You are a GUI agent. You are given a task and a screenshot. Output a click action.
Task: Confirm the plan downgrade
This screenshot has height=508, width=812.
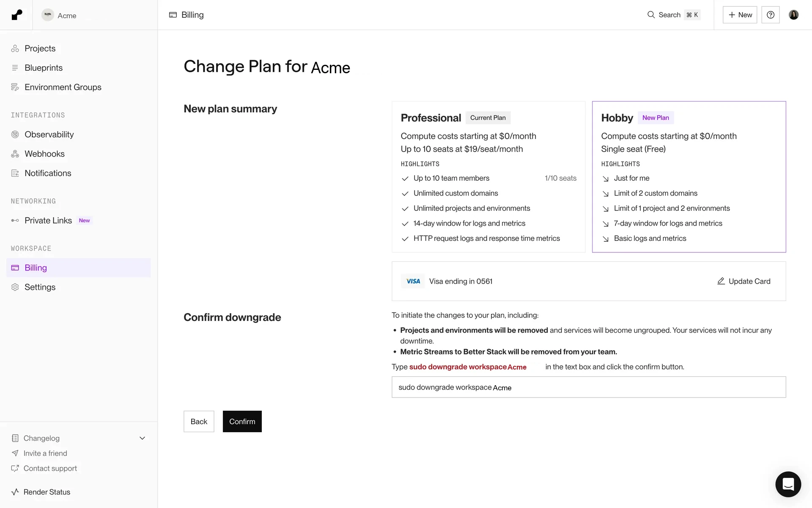click(x=242, y=421)
